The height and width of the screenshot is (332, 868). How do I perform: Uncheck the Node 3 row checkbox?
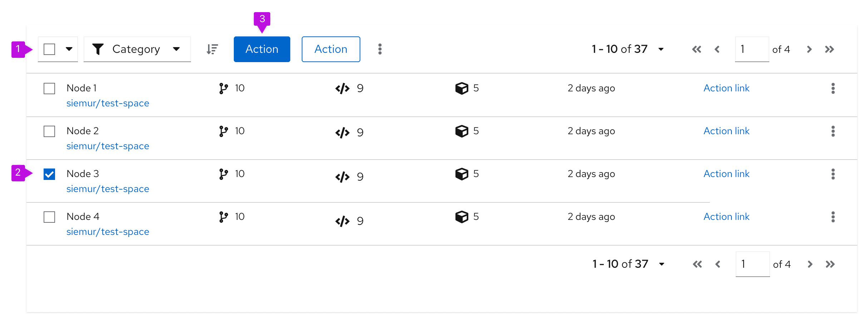(49, 174)
